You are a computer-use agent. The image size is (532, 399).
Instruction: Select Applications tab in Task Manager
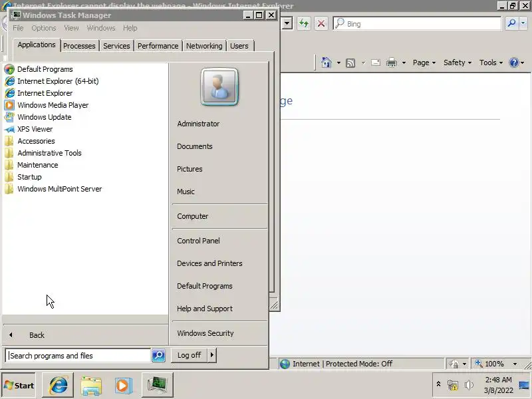tap(37, 45)
